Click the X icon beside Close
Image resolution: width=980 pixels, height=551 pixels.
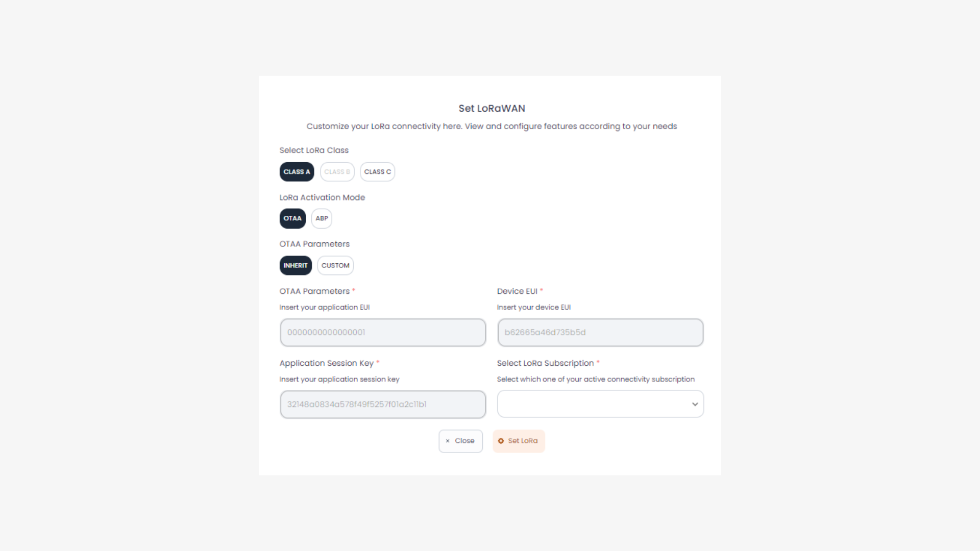coord(448,441)
